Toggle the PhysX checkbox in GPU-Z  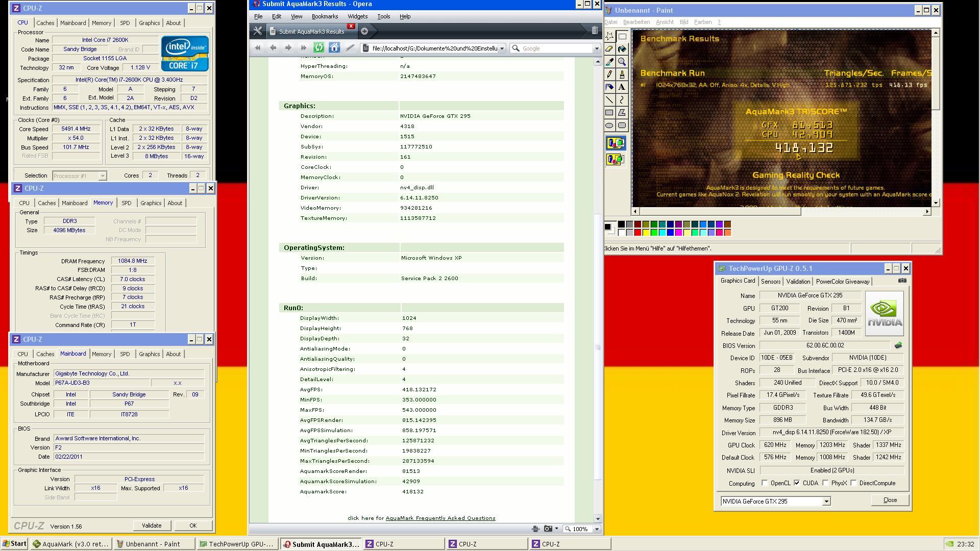[825, 483]
